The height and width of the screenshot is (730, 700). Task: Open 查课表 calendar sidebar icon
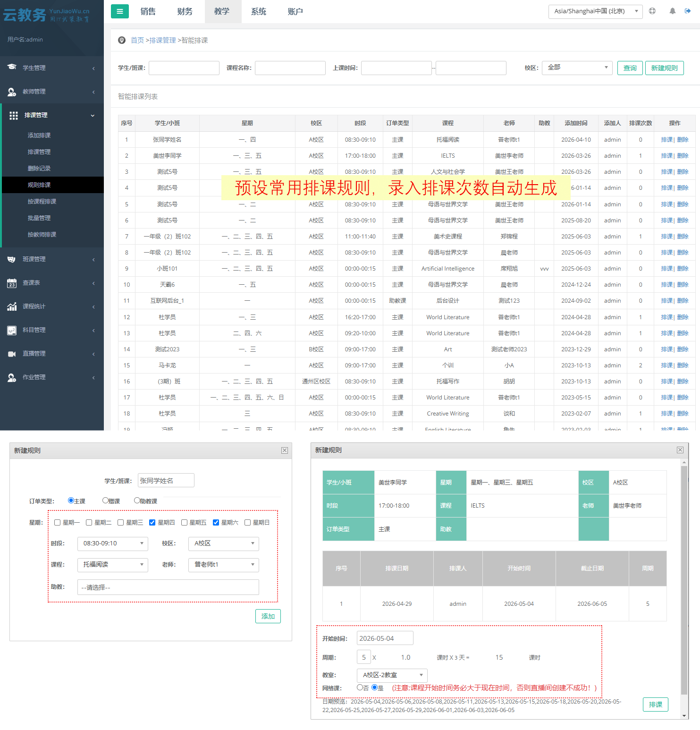12,283
